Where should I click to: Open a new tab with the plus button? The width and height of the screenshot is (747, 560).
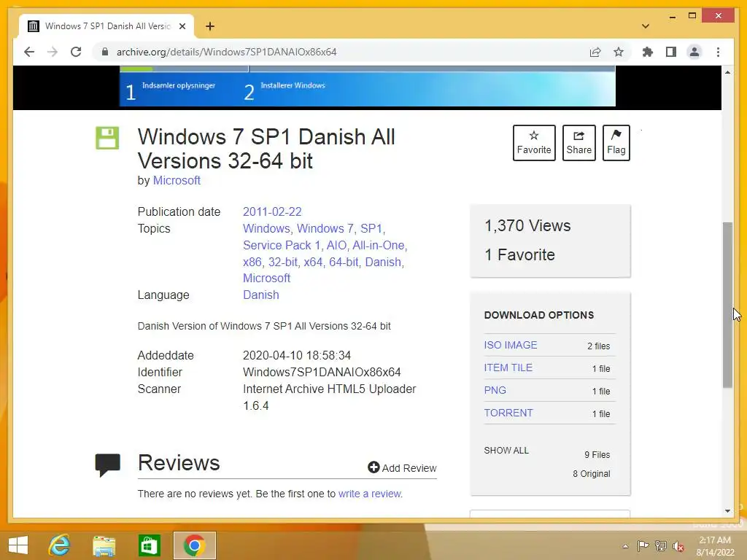tap(210, 26)
